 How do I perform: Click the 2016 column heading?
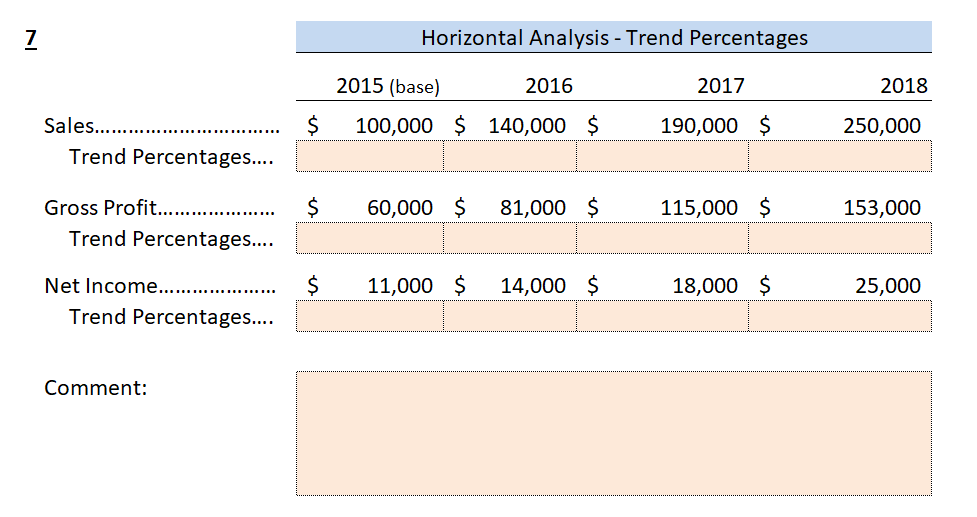(548, 86)
